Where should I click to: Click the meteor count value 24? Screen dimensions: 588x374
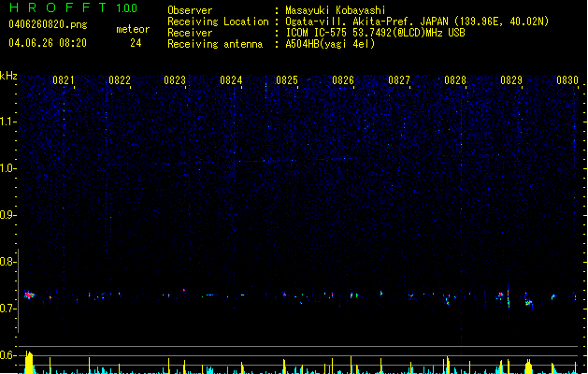pos(136,43)
